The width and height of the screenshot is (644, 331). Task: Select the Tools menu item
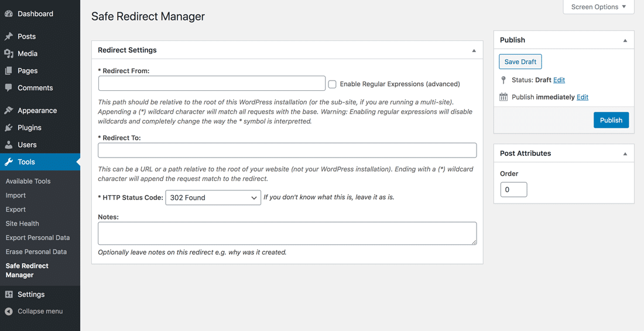point(40,162)
